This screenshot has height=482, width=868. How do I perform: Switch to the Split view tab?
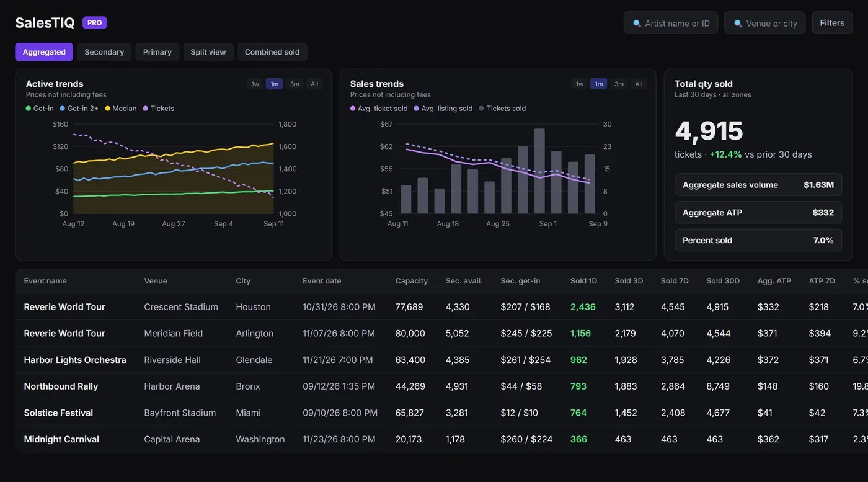[x=208, y=52]
